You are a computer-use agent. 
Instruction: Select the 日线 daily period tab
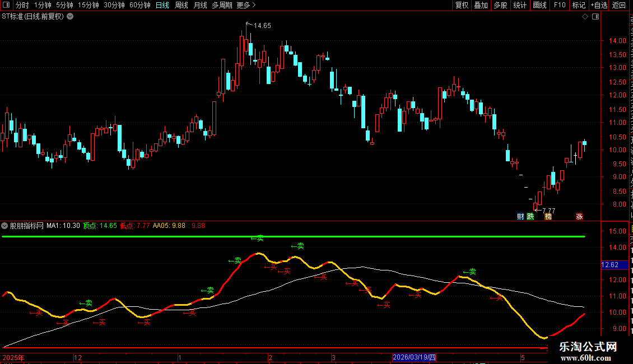click(162, 5)
